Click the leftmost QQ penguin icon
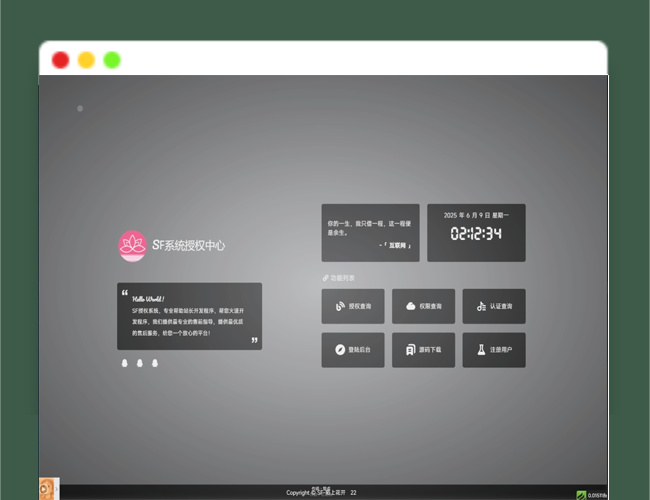This screenshot has width=650, height=500. click(124, 363)
